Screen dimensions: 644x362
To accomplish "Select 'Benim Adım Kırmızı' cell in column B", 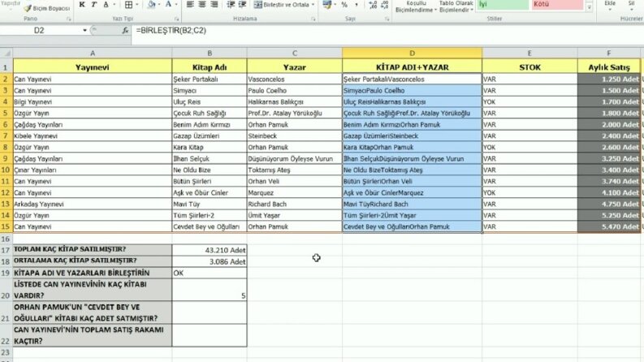I will point(210,124).
